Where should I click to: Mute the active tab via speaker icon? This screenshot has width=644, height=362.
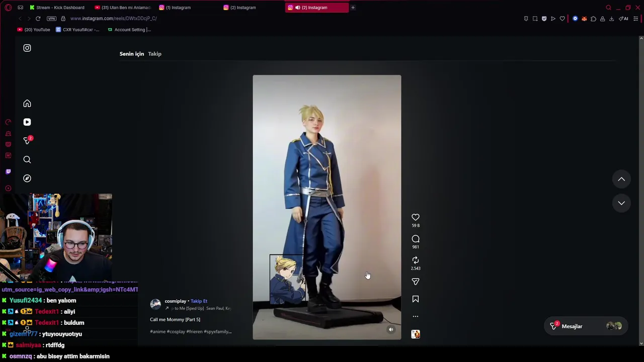click(x=297, y=8)
